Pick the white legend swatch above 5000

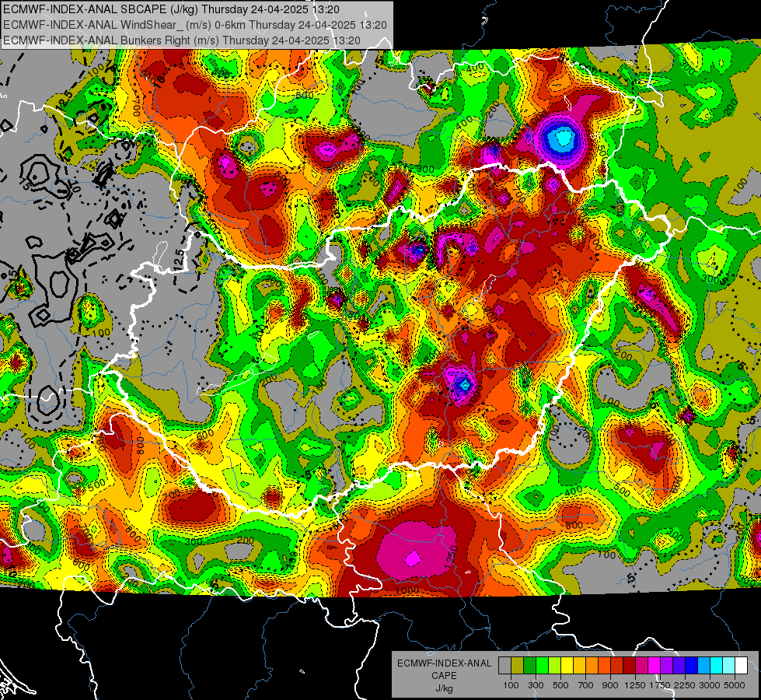[x=741, y=666]
